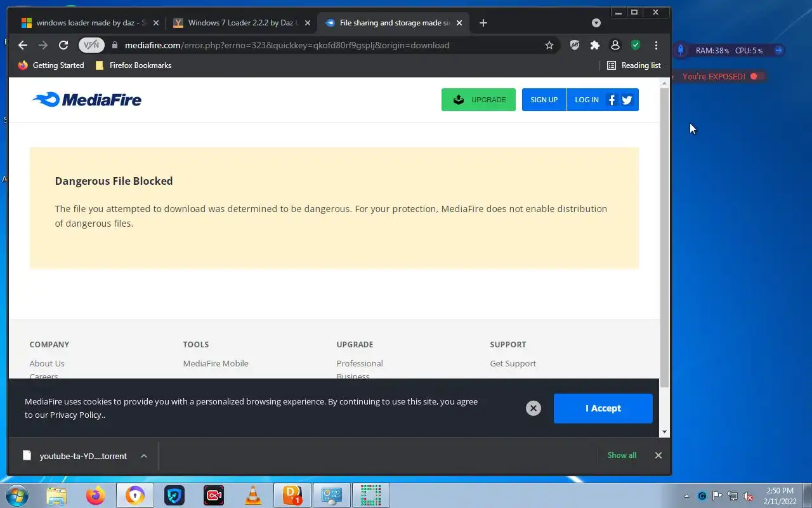Open the Firefox Bookmarks folder

click(133, 65)
